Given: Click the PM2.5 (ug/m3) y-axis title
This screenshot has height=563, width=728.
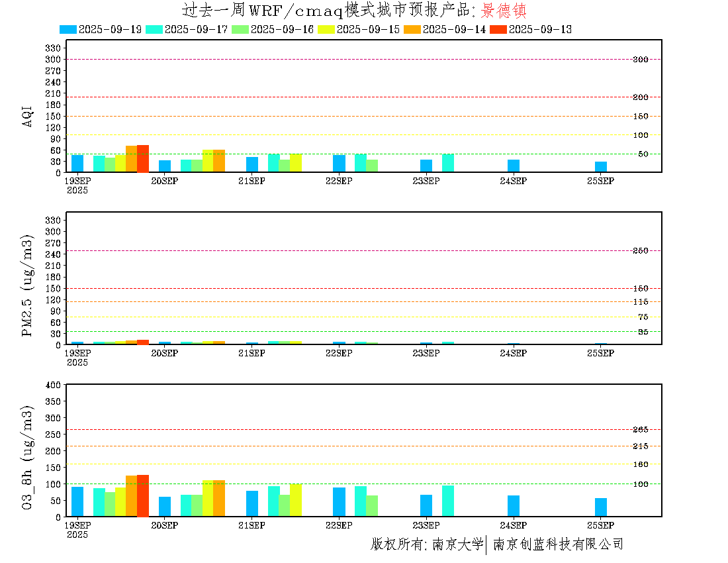Looking at the screenshot, I should 27,285.
